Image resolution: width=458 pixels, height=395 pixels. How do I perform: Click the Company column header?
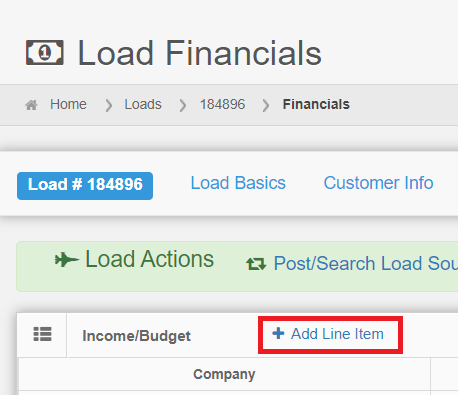point(224,374)
